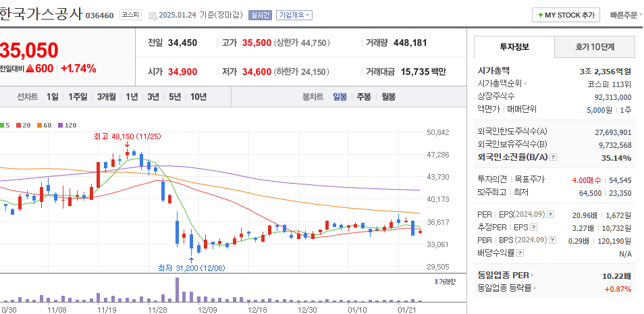Select the 1년 line chart
This screenshot has height=314, width=644.
point(132,97)
